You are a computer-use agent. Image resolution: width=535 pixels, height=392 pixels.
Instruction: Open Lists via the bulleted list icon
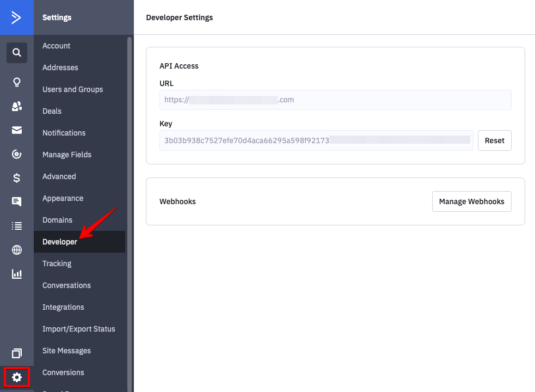click(x=17, y=226)
